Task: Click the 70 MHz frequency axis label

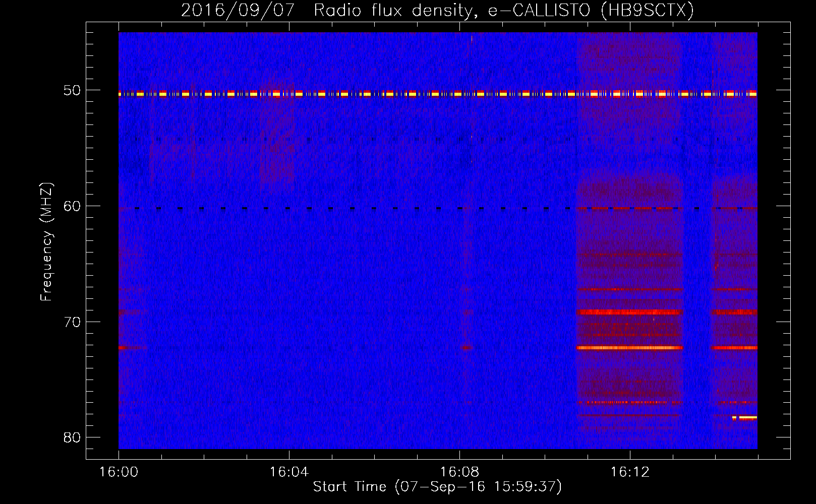Action: coord(72,322)
